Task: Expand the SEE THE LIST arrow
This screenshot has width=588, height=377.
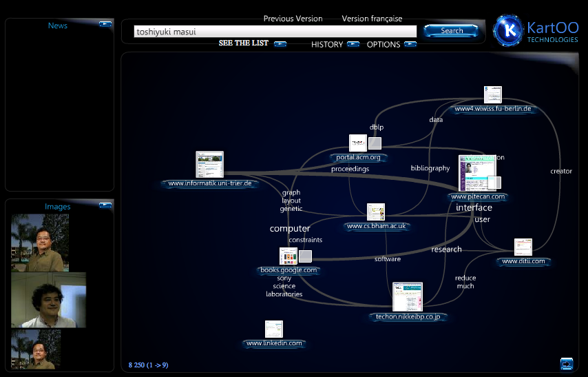Action: [x=280, y=44]
